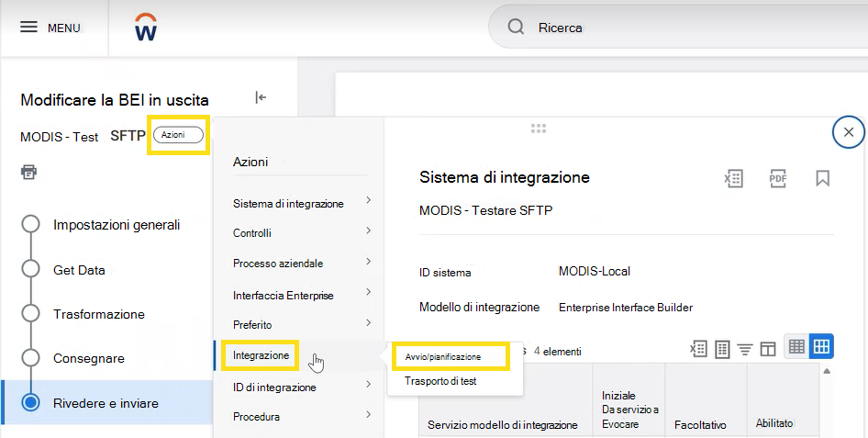Open the hamburger MENU button

[x=50, y=28]
